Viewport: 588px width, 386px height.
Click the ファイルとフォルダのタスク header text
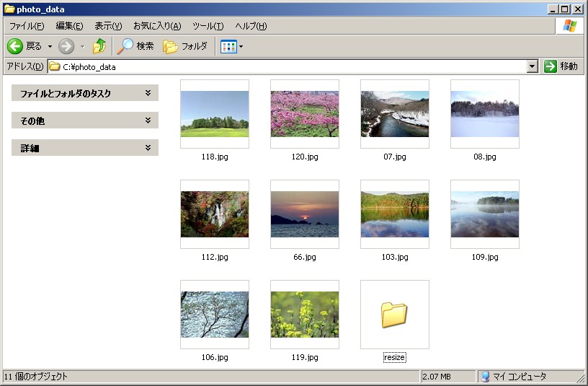click(x=66, y=94)
